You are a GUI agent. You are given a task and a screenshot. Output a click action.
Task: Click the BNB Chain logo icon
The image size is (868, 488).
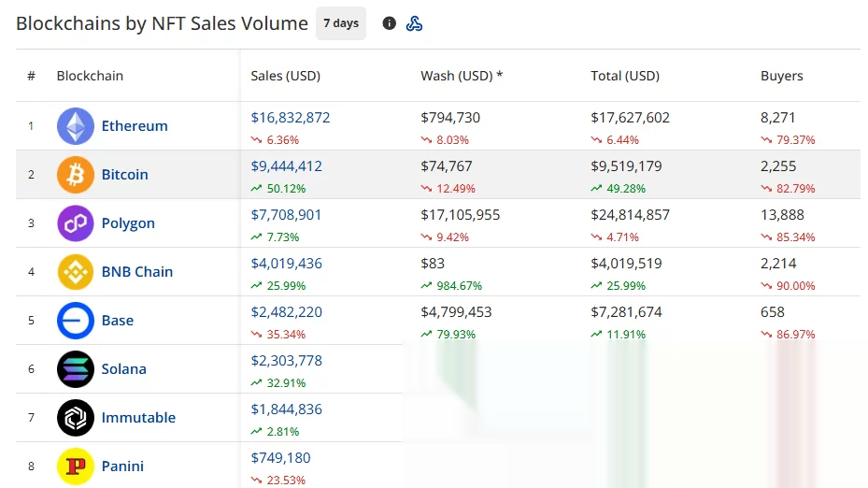click(76, 272)
